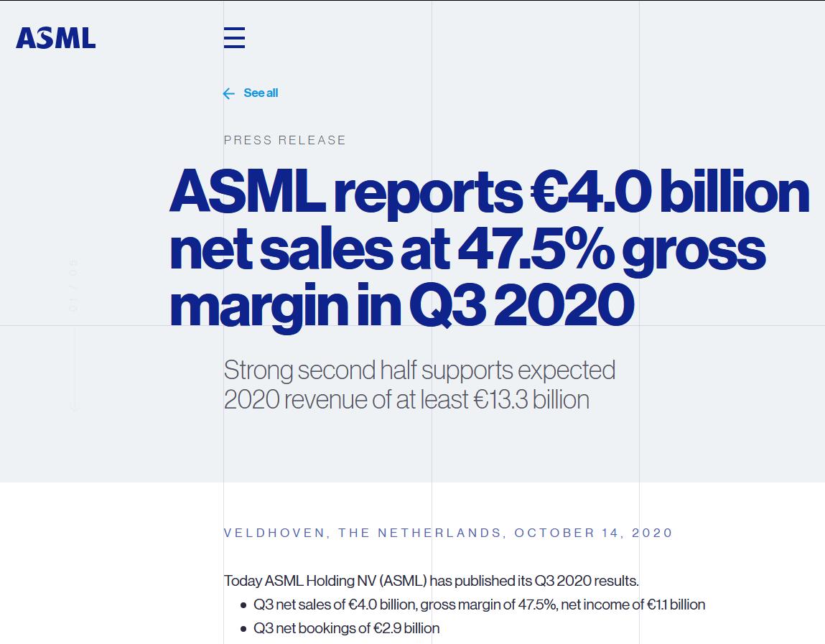Click the ASML logo
Viewport: 825px width, 644px height.
[55, 39]
